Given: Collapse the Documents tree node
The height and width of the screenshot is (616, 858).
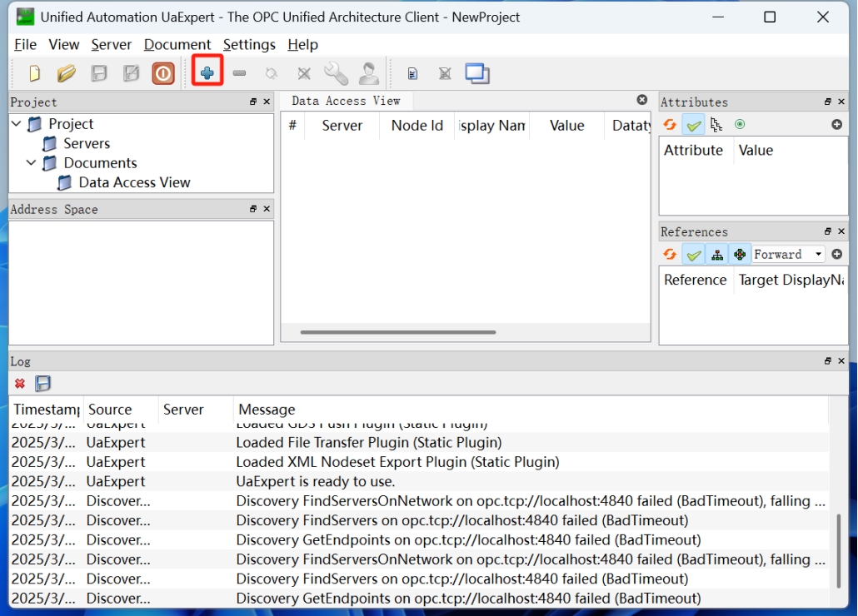Looking at the screenshot, I should (x=31, y=163).
